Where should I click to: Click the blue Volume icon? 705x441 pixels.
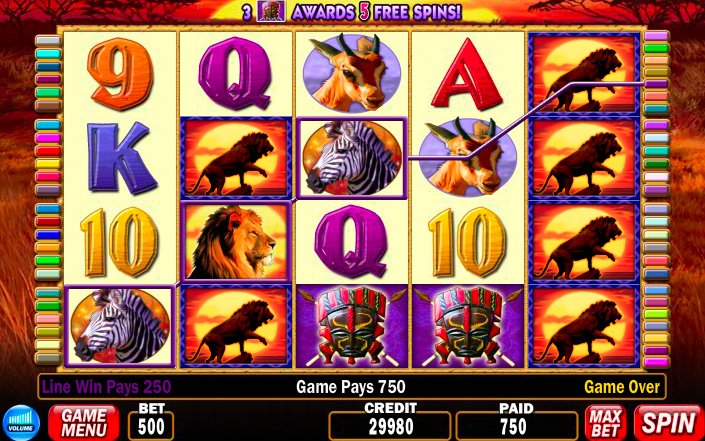21,422
